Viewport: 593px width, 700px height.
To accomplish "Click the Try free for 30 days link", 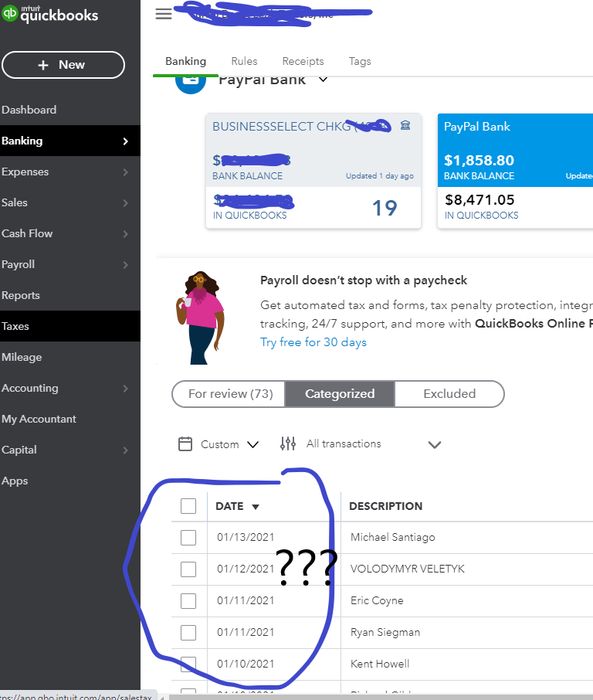I will coord(313,342).
